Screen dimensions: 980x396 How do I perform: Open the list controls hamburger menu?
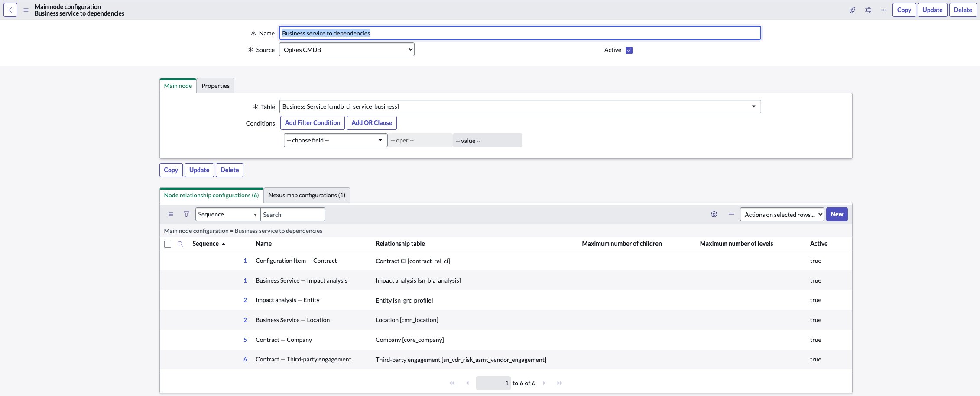tap(171, 214)
